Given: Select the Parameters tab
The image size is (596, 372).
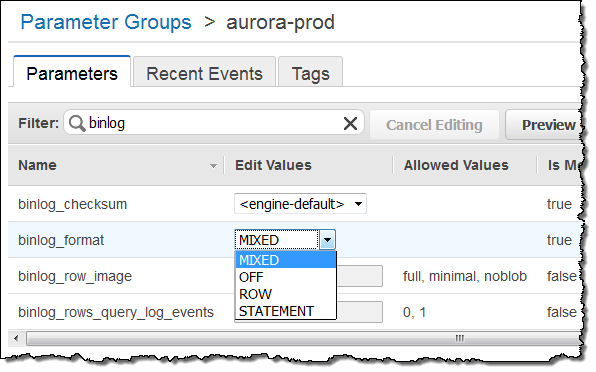Looking at the screenshot, I should point(72,72).
